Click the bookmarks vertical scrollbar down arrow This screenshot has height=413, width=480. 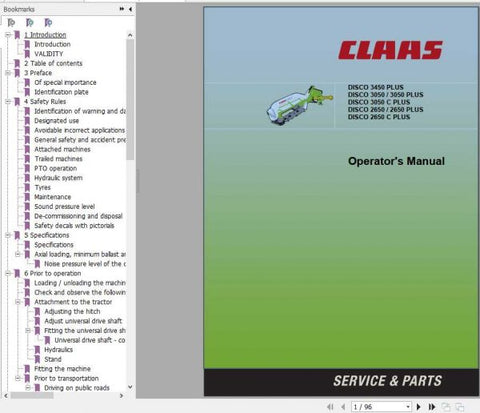130,387
